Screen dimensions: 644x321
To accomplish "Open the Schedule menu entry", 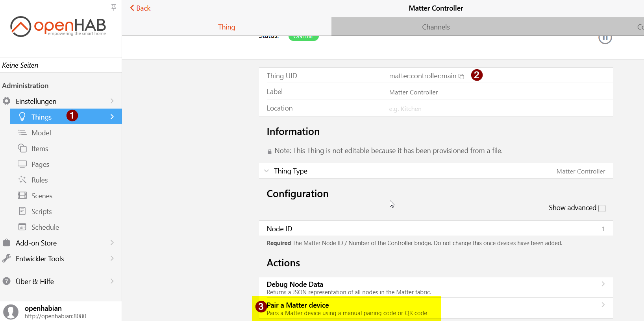I will pyautogui.click(x=66, y=227).
